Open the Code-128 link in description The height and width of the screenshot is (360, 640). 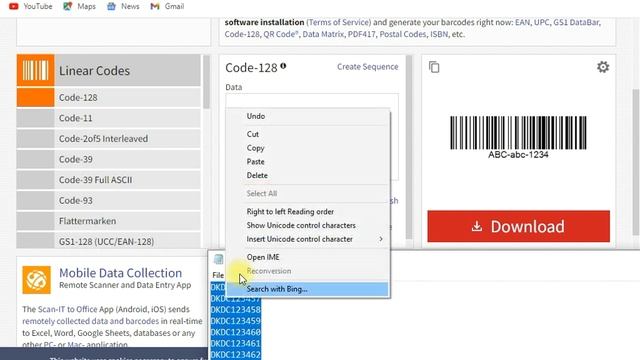pos(242,34)
